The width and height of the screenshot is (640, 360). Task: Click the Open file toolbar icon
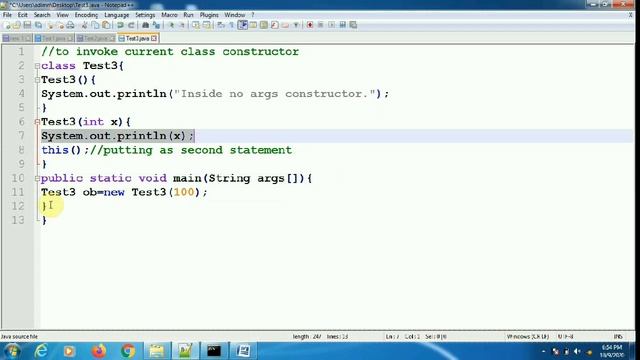pos(17,25)
